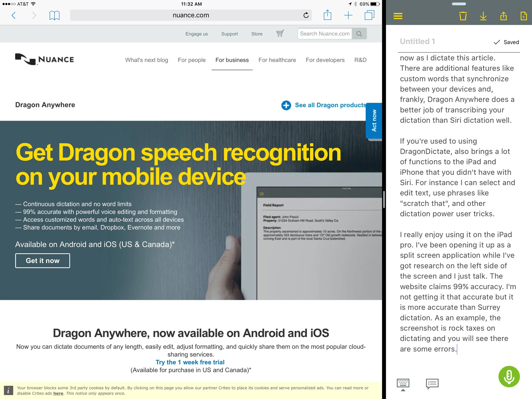Import document with download arrow icon
The width and height of the screenshot is (532, 399).
tap(483, 16)
